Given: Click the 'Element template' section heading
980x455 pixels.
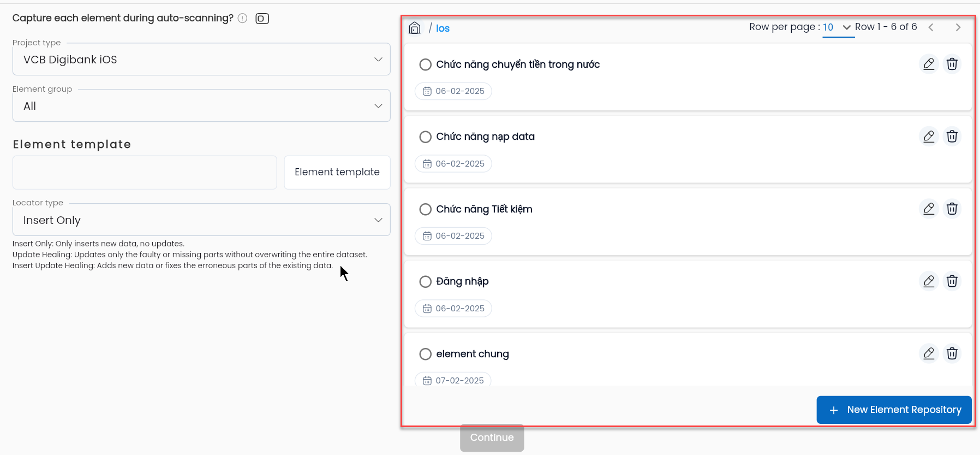Looking at the screenshot, I should click(72, 144).
